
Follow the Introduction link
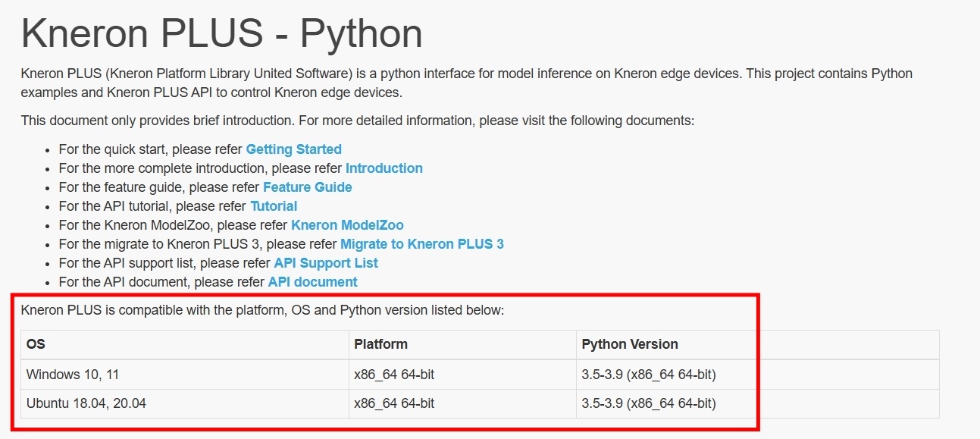tap(384, 168)
